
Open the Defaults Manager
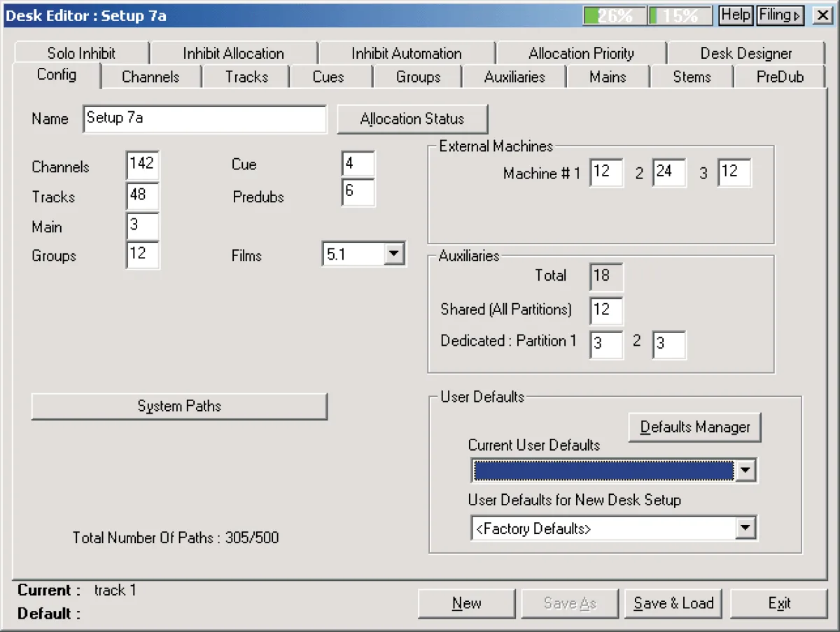(x=695, y=427)
